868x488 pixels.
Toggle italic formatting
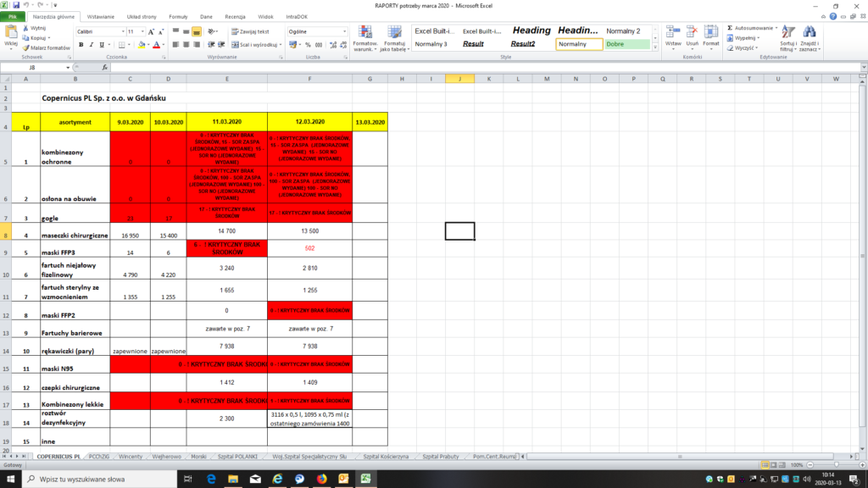(x=92, y=44)
